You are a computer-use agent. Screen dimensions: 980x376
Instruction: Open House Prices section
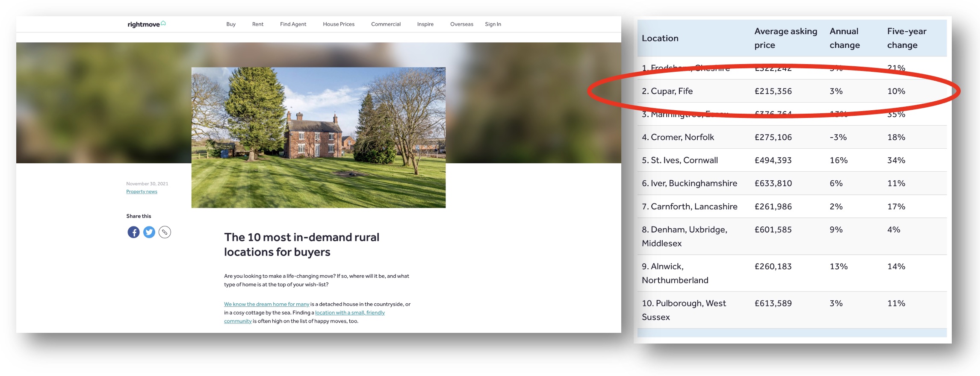pos(339,24)
